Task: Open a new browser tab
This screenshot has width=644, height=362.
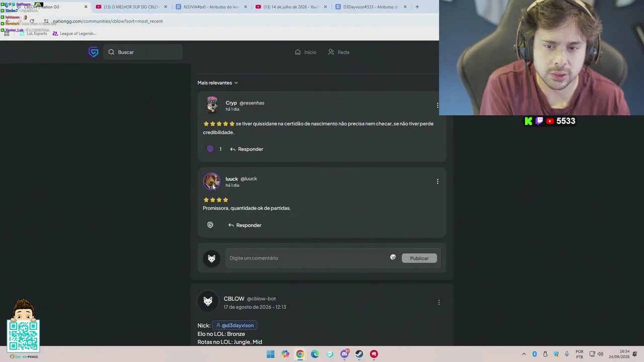Action: point(417,7)
